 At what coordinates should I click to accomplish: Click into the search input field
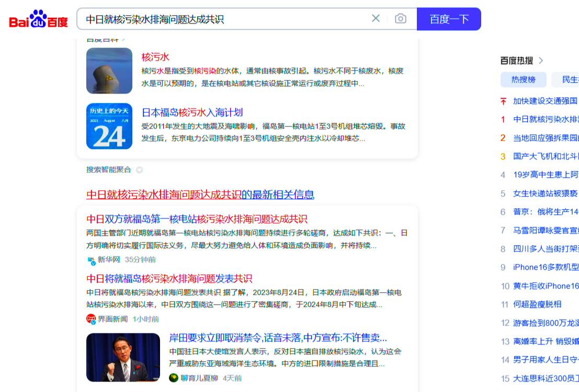coord(225,19)
